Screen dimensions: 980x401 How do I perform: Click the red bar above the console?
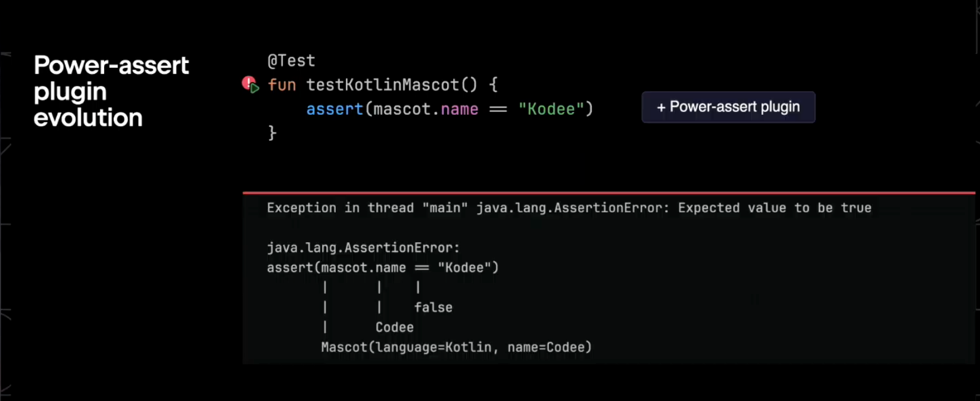pyautogui.click(x=608, y=193)
